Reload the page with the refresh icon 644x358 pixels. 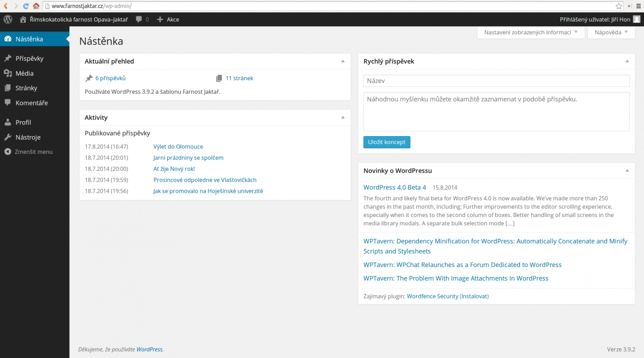pyautogui.click(x=26, y=6)
